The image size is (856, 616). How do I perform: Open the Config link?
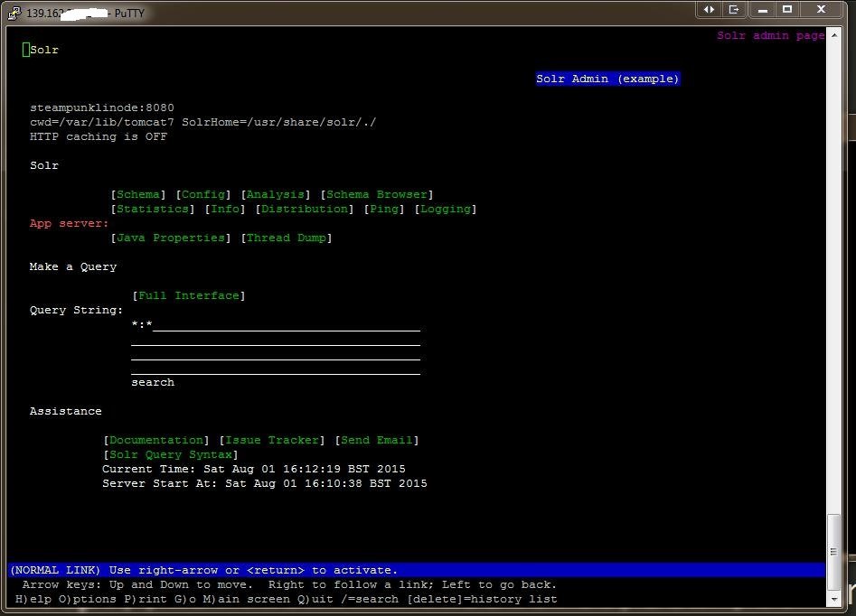pos(203,194)
